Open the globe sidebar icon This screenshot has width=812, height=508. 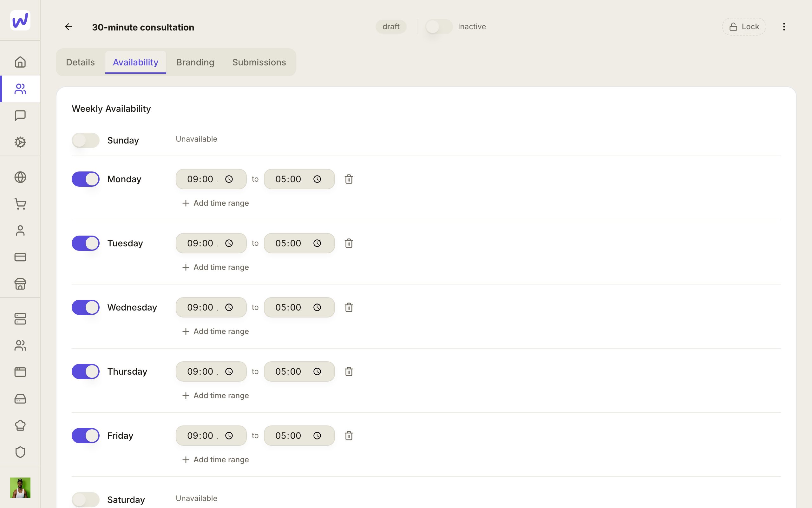[x=20, y=177]
